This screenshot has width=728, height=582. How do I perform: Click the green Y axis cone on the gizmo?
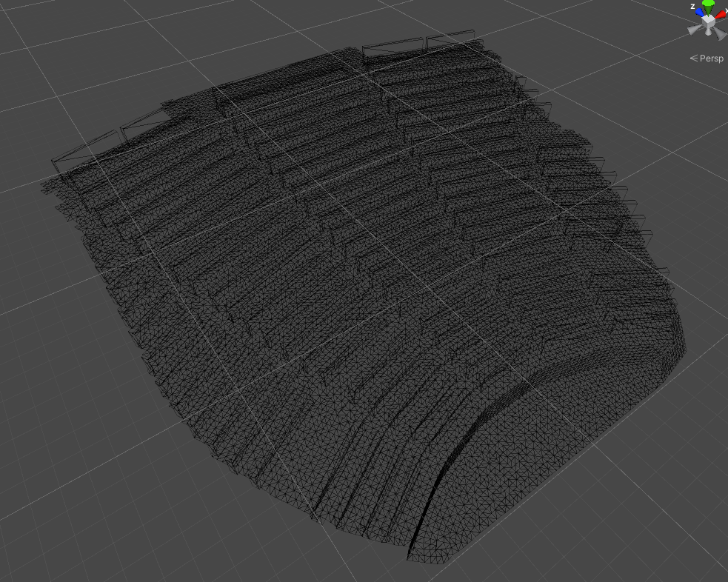click(x=708, y=7)
